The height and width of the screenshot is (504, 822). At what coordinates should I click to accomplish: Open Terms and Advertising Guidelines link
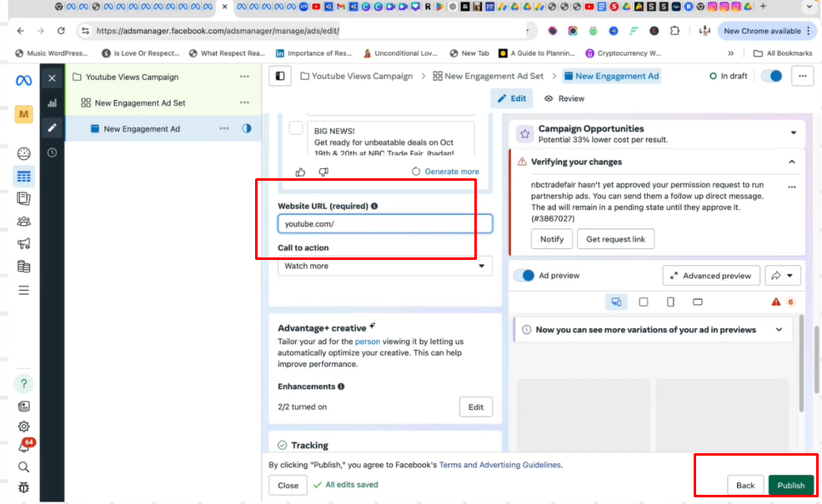(499, 465)
